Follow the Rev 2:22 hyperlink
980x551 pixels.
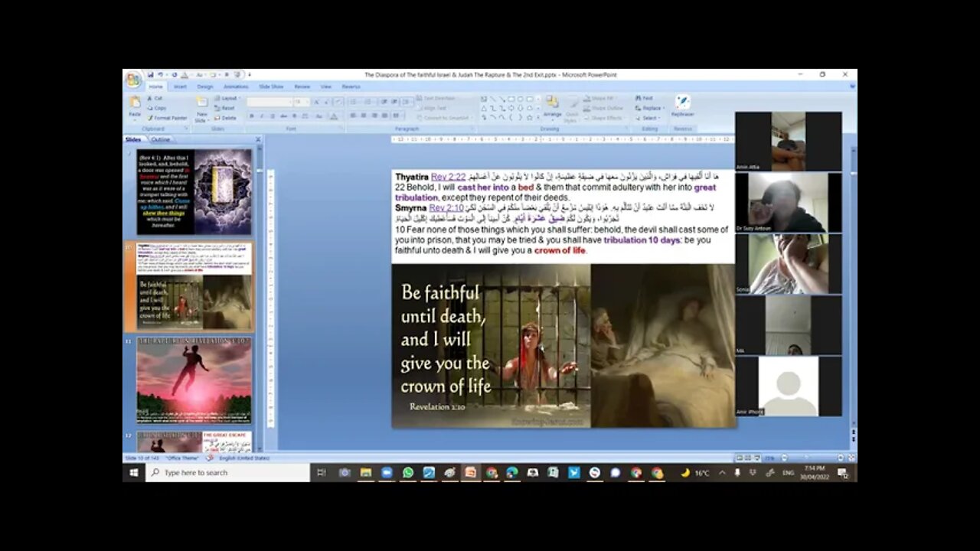tap(448, 177)
